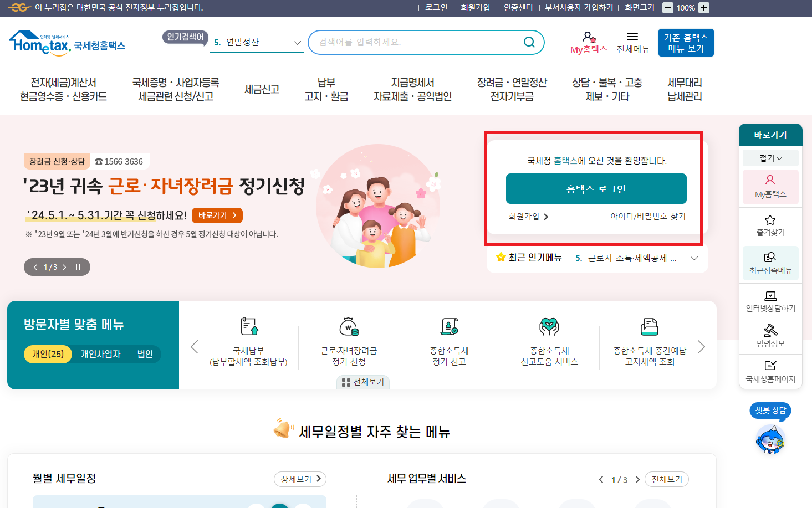Open 국세증명·사업자등록 menu
Viewport: 812px width, 508px height.
pos(176,89)
